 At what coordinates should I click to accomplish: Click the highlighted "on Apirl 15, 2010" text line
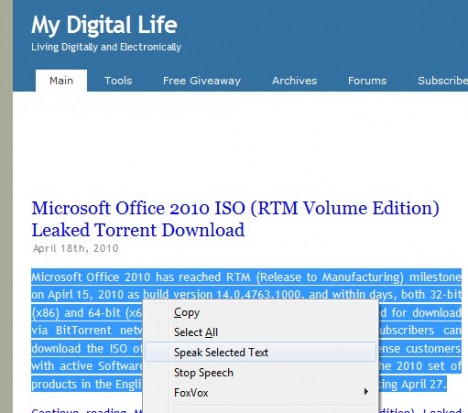point(246,295)
